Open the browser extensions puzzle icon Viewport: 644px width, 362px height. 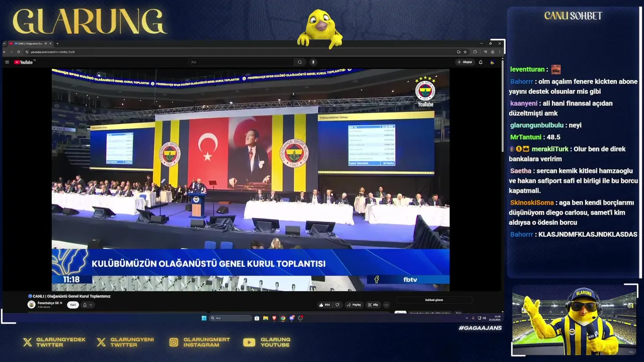coord(475,52)
